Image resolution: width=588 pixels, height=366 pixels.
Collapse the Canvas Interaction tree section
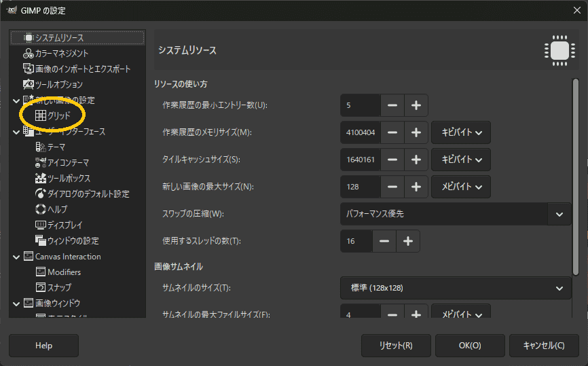(16, 257)
